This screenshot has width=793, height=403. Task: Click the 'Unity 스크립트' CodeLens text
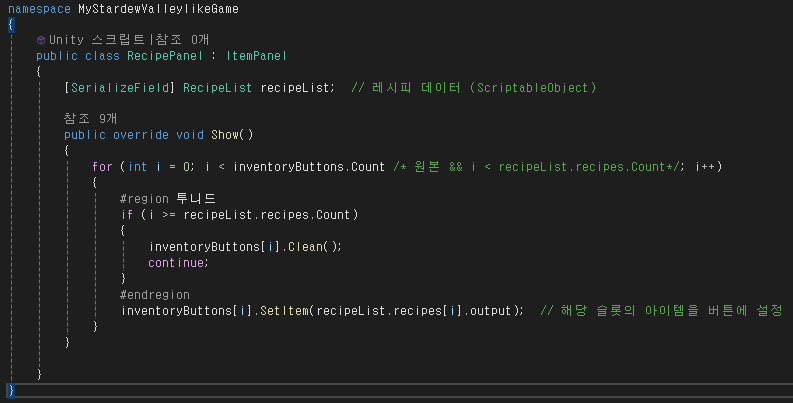97,39
